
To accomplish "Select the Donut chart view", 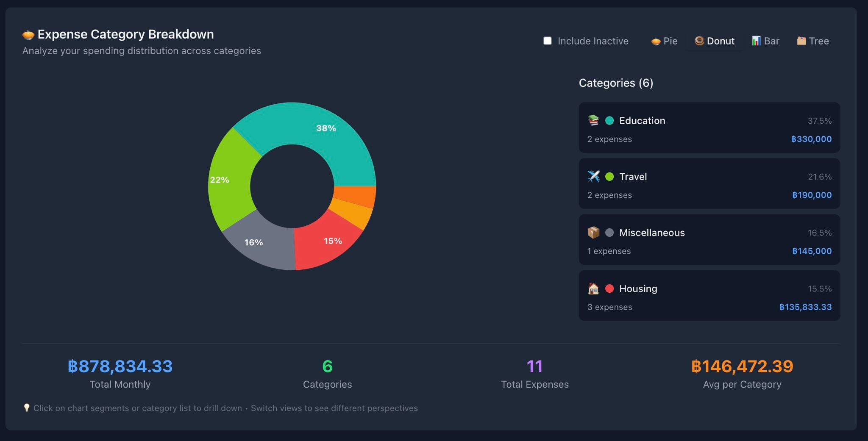I will click(715, 41).
